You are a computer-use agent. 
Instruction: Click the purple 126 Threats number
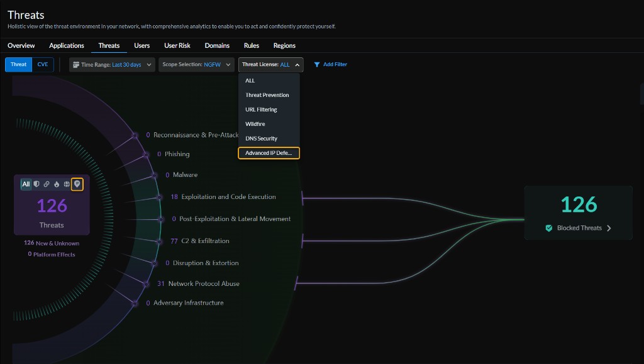pos(52,206)
